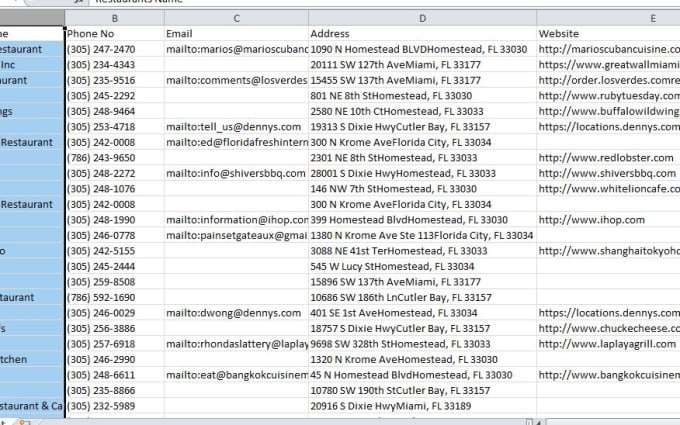
Task: Open website link http://www.whitelioncafe.co
Action: point(608,189)
